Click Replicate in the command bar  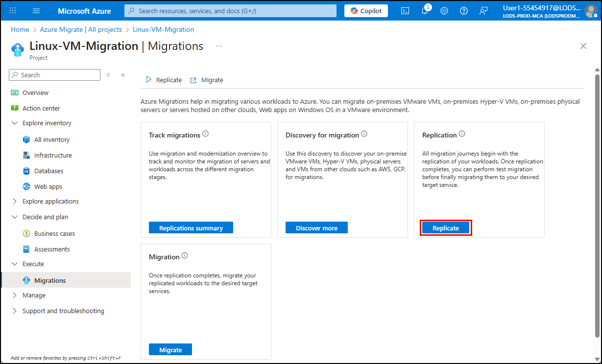pos(164,80)
